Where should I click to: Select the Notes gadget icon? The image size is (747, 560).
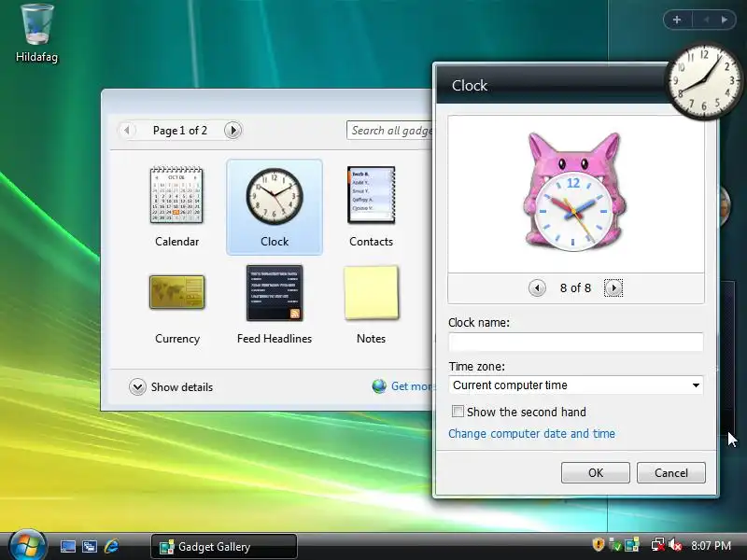pos(371,292)
